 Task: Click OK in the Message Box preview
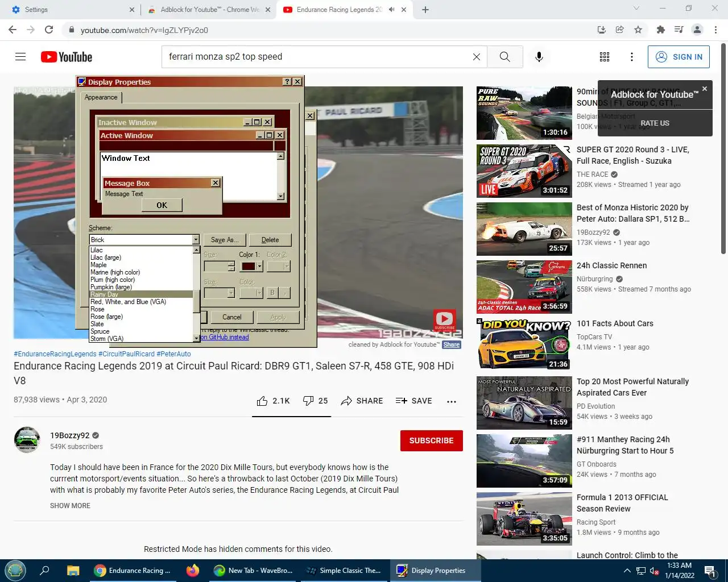(162, 205)
